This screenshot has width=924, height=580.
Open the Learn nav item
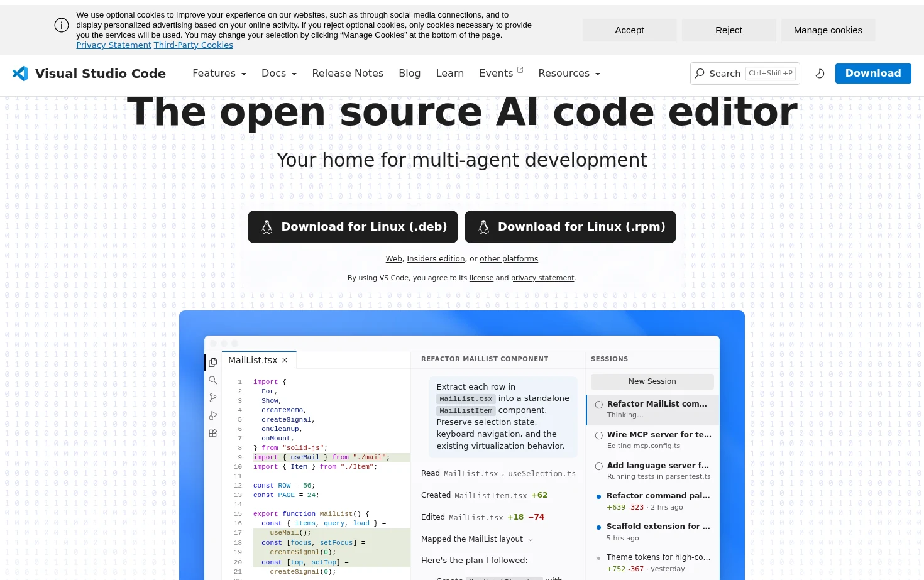coord(450,74)
